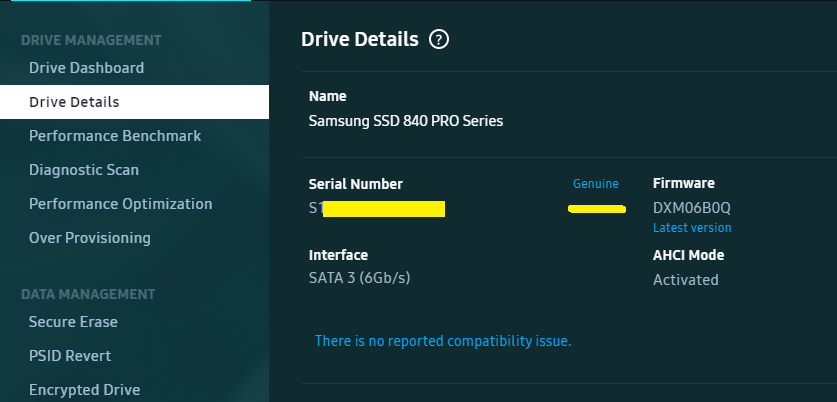Open Diagnostic Scan page
The height and width of the screenshot is (402, 837).
click(84, 170)
